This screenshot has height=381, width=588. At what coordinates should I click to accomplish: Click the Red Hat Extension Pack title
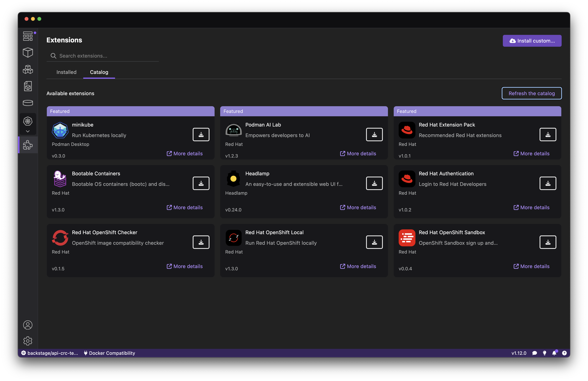tap(447, 125)
